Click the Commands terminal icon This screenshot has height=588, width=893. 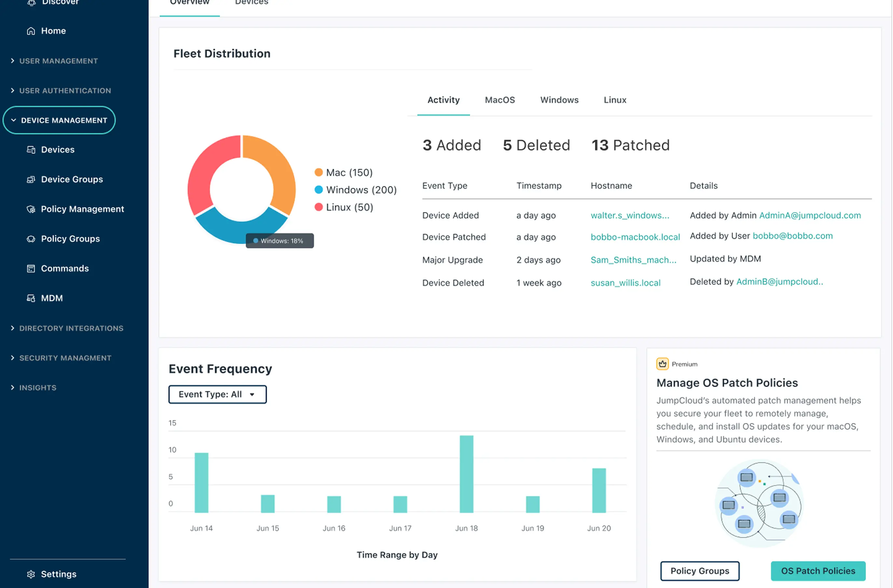click(x=31, y=269)
